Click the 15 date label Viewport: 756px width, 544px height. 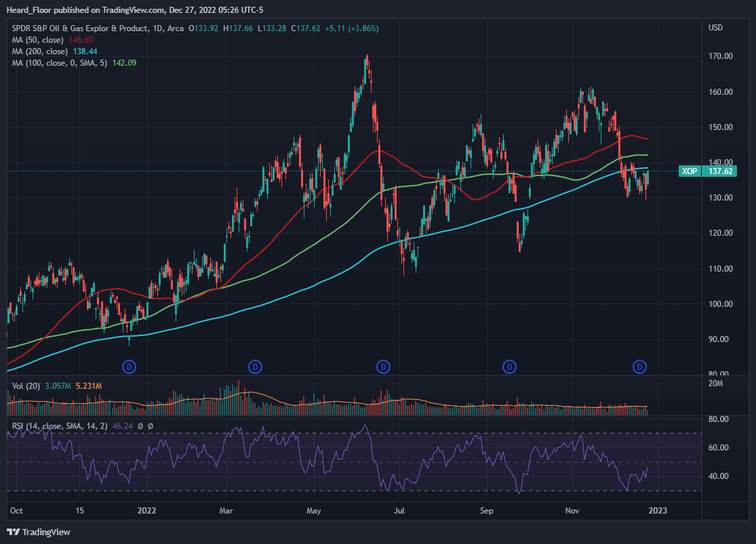click(79, 511)
